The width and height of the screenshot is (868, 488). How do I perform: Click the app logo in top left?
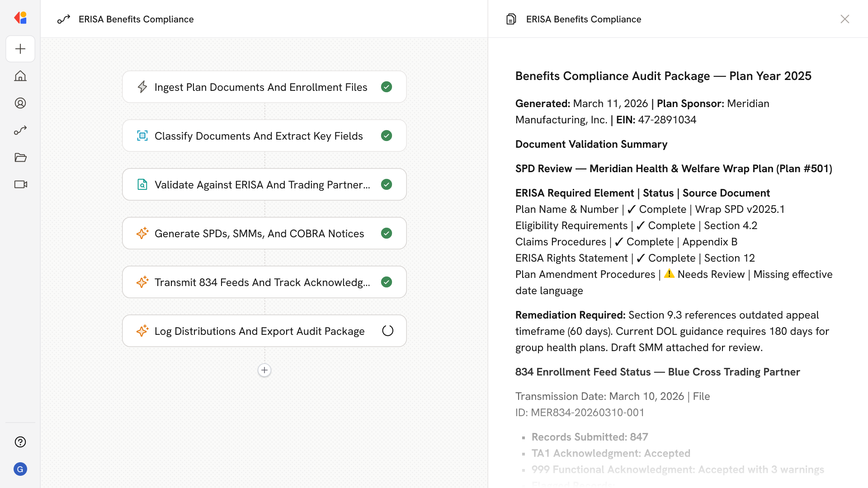(x=20, y=18)
